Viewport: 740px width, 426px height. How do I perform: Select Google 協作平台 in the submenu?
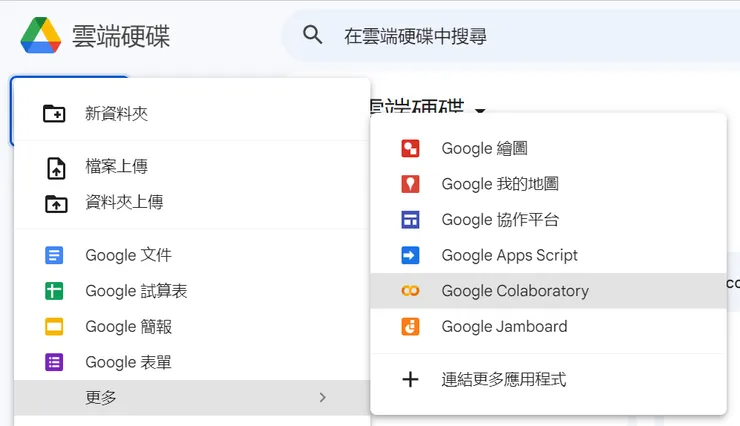tap(548, 219)
